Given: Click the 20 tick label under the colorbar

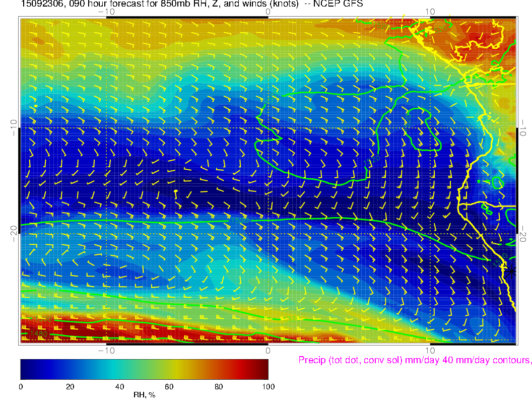Looking at the screenshot, I should tap(70, 386).
